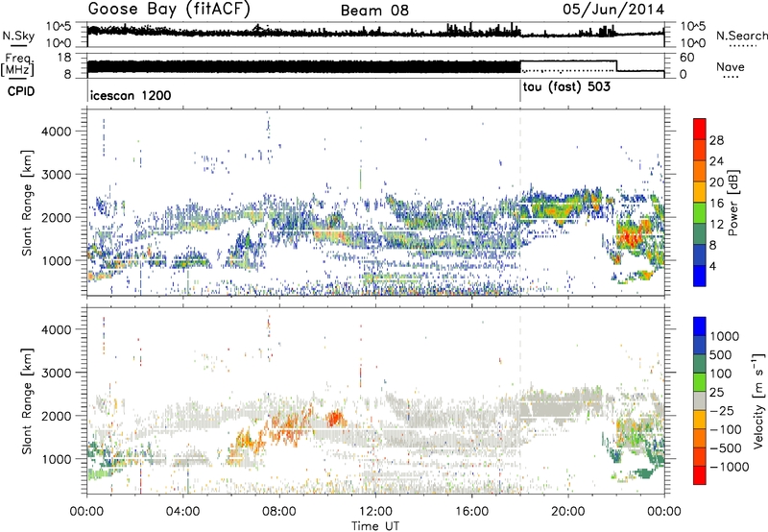Viewport: 768px width, 532px height.
Task: Click the '28' tick on the Power colorbar
Action: point(716,140)
